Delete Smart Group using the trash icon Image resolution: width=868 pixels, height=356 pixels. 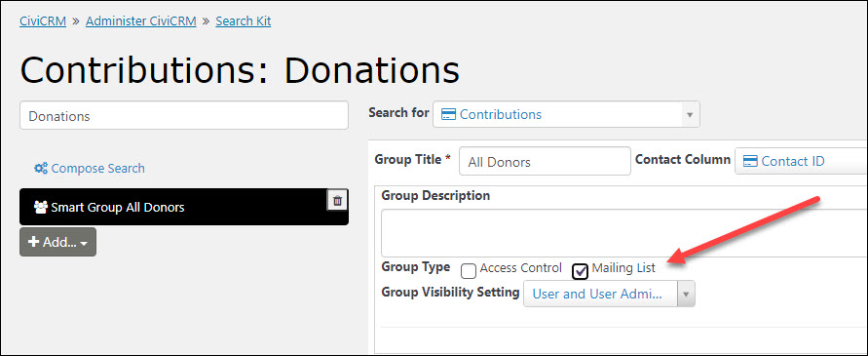tap(338, 201)
